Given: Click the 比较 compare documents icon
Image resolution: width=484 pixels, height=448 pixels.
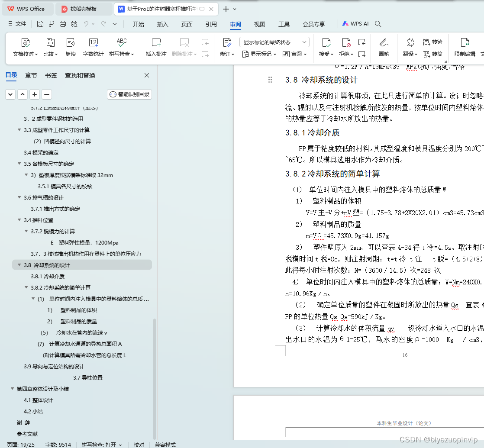Looking at the screenshot, I should click(x=50, y=48).
